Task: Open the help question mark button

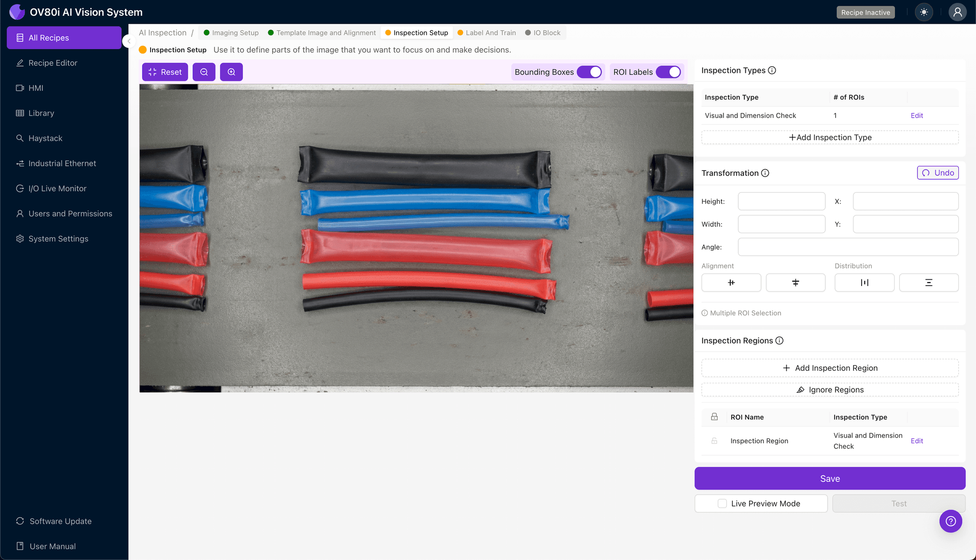Action: [x=950, y=521]
